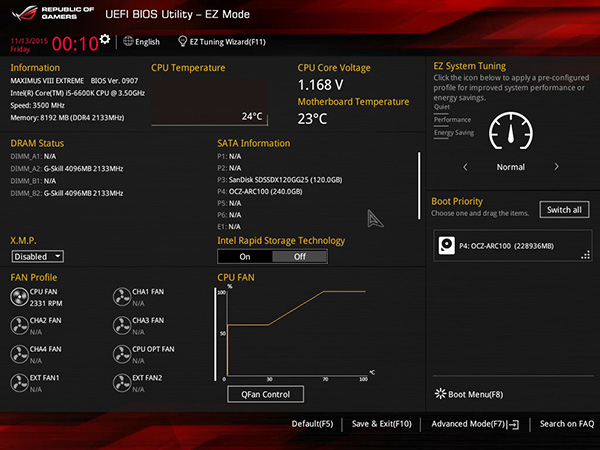Click the QFan Control button

point(266,394)
